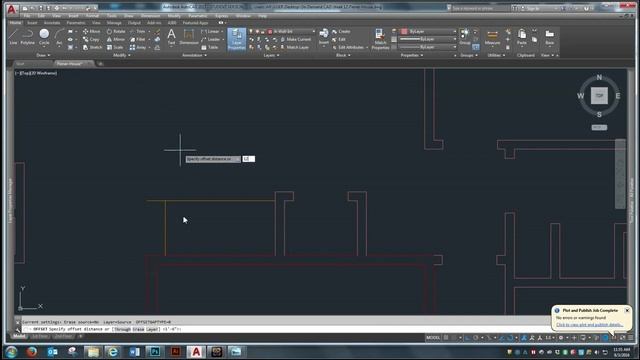Expand the Annotation panel
This screenshot has height=360, width=640.
(x=194, y=55)
